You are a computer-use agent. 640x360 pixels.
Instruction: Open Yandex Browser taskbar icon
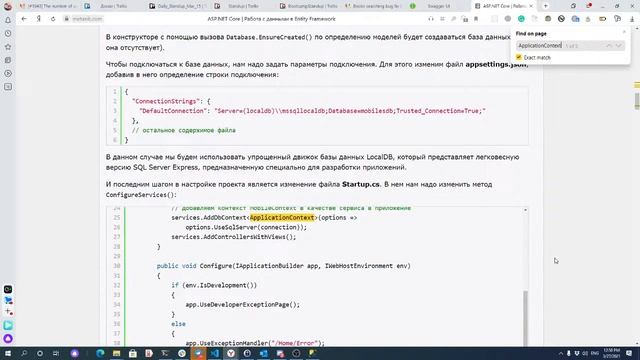(x=231, y=353)
